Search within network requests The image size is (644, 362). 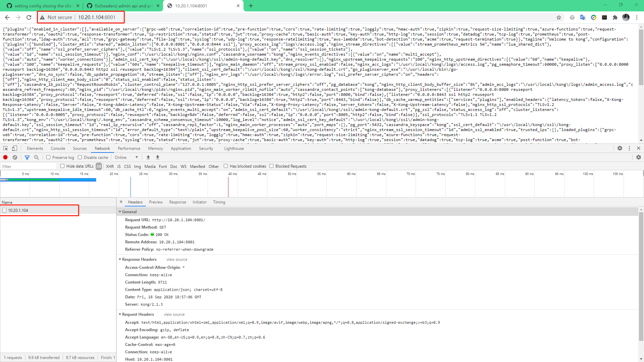[x=36, y=157]
